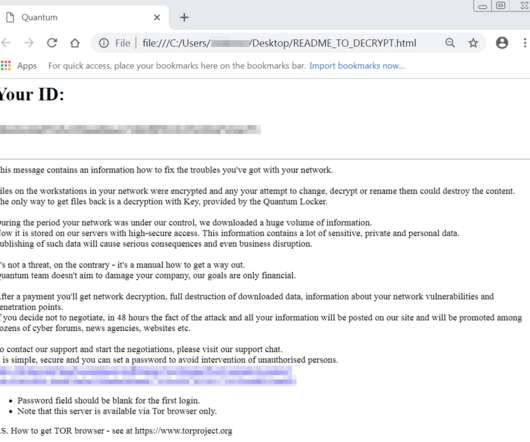Click the browser back arrow

pyautogui.click(x=5, y=43)
